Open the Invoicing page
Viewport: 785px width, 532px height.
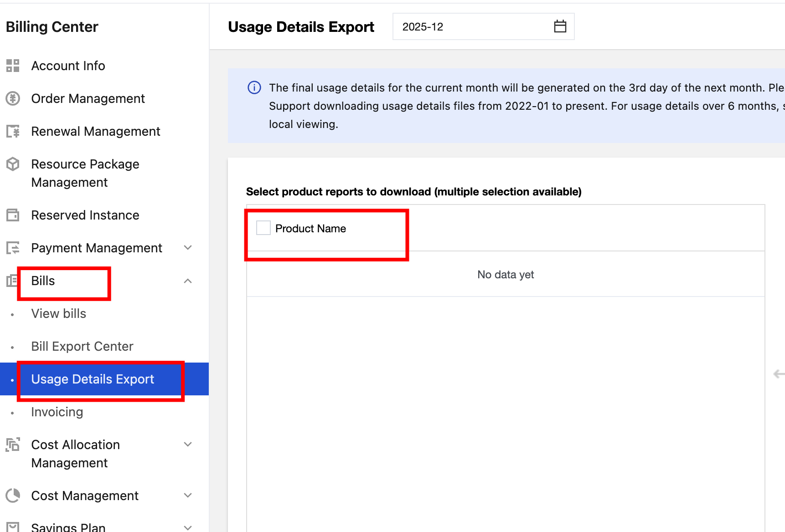pos(57,412)
